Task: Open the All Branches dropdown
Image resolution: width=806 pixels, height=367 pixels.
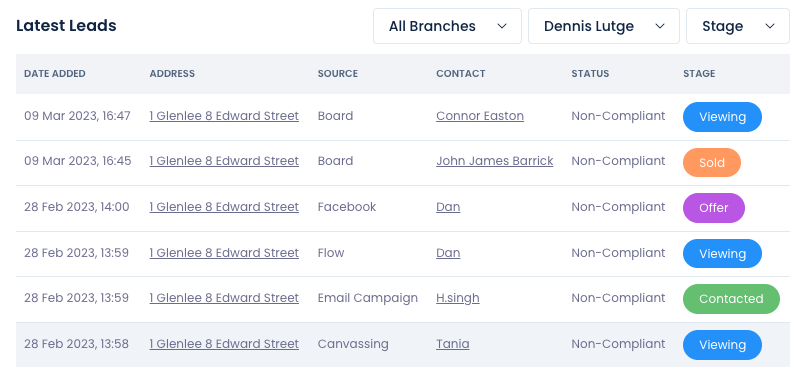Action: coord(447,26)
